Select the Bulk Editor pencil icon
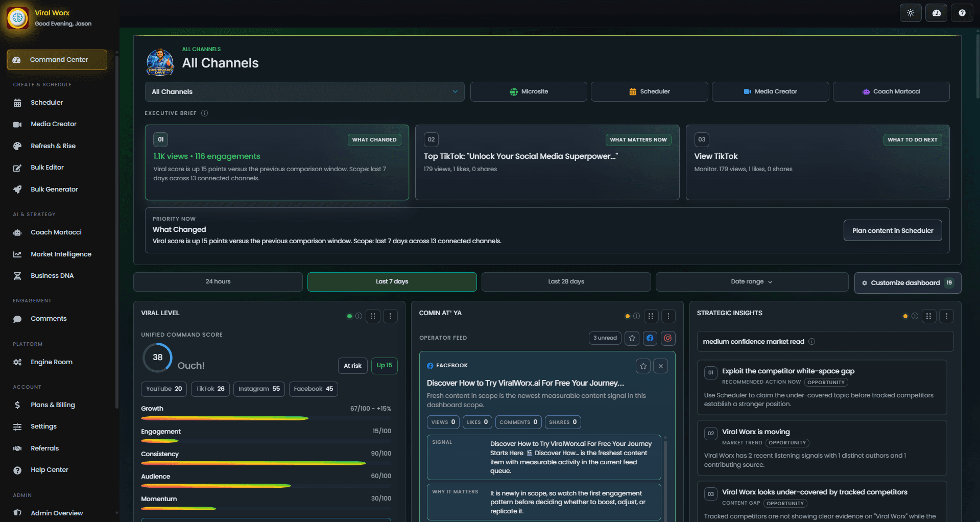 [17, 168]
